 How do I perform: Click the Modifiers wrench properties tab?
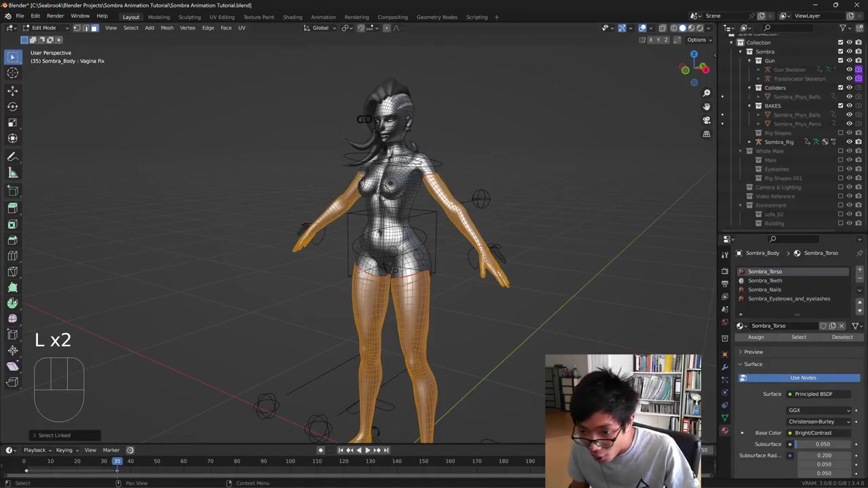coord(724,367)
